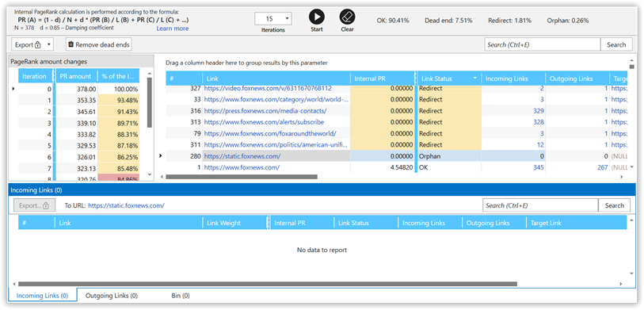
Task: Expand the top Export dropdown arrow
Action: click(x=49, y=44)
